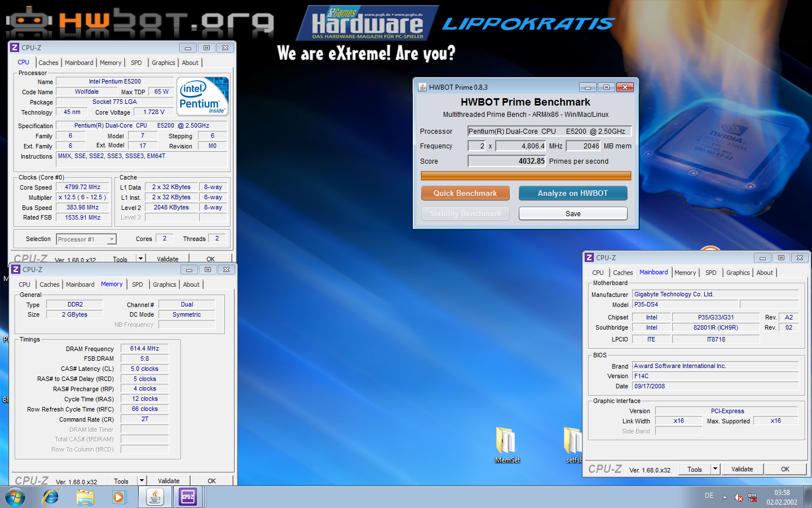Click Core Voltage value 1.728 V
This screenshot has height=508, width=812.
point(154,112)
